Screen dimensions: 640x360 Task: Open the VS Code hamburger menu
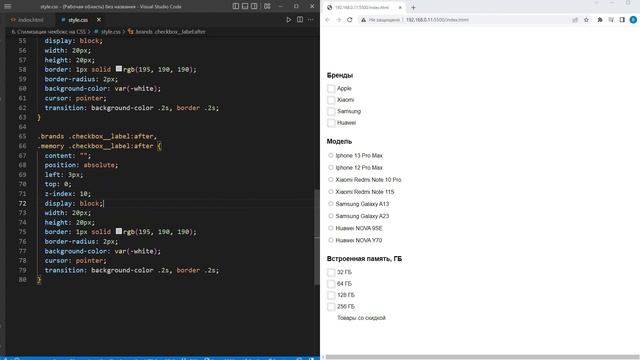point(8,6)
